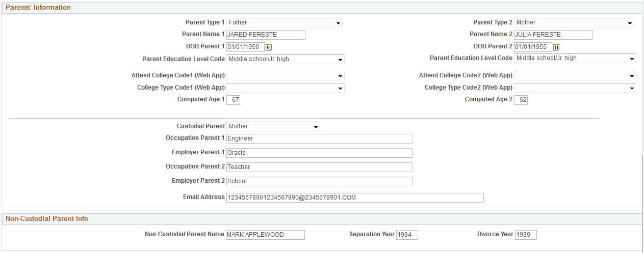
Task: Select the Custodial Parent dropdown
Action: (273, 126)
